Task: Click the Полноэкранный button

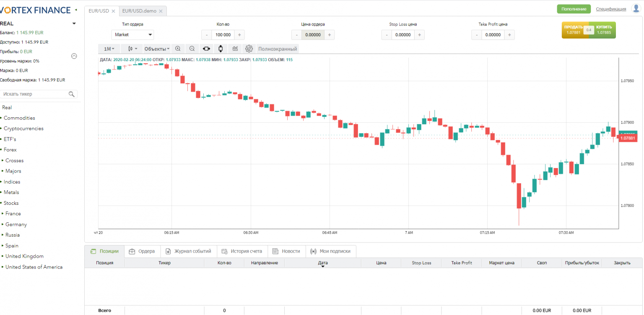Action: (x=278, y=49)
